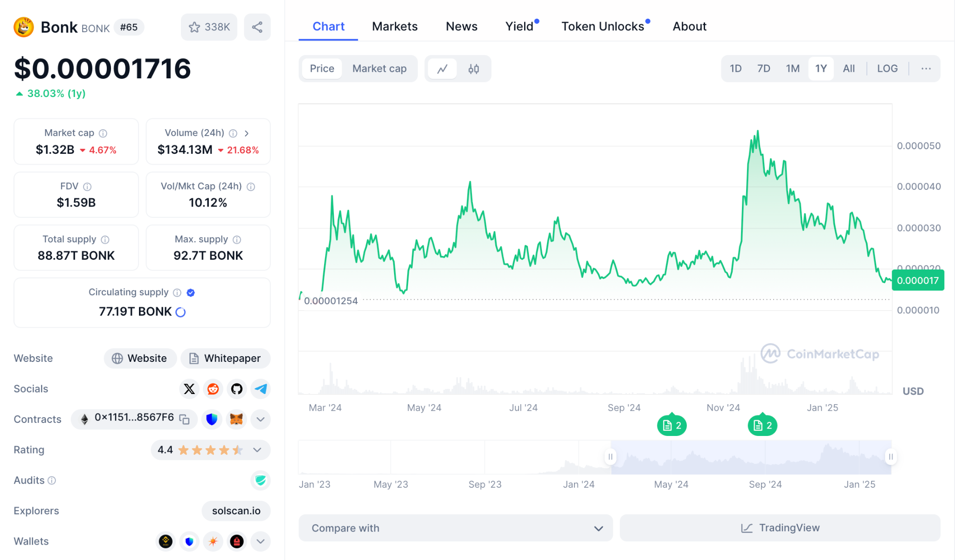Add token to MetaMask fox icon

coord(236,419)
